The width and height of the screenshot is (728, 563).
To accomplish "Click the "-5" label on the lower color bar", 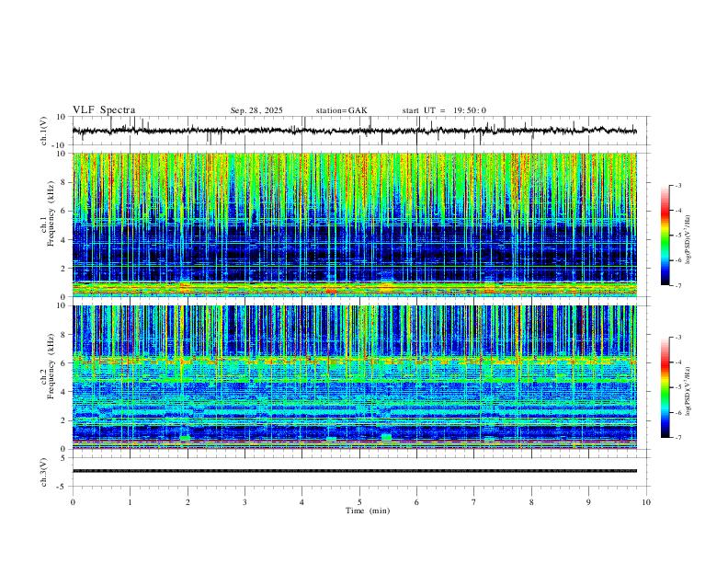I will pos(678,387).
